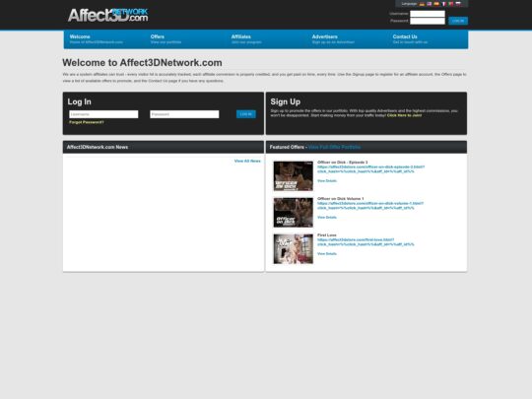Open the Advertisers navigation tab

coord(333,39)
